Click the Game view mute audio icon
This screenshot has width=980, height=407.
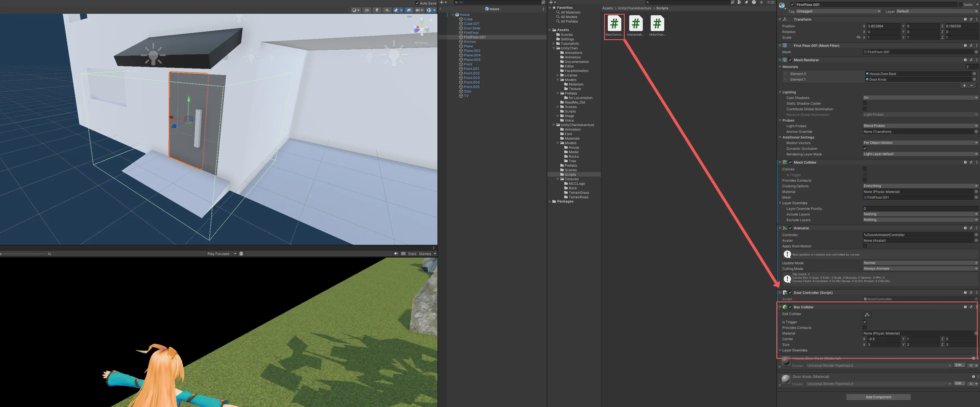(x=396, y=254)
